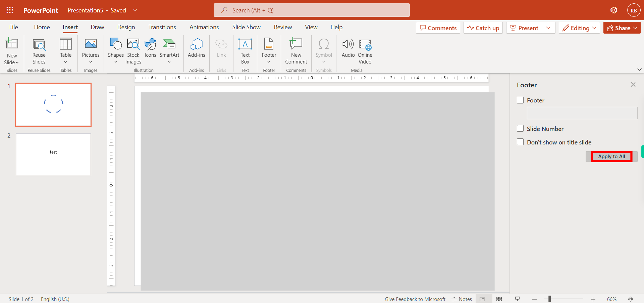Viewport: 644px width, 303px height.
Task: Click the zoom out minus button
Action: click(534, 299)
